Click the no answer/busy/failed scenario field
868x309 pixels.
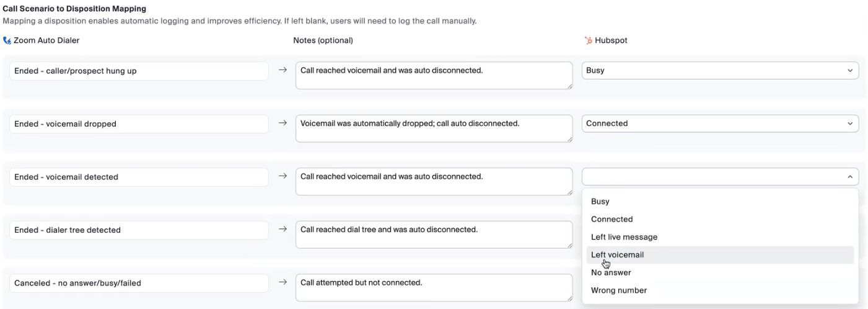(139, 283)
